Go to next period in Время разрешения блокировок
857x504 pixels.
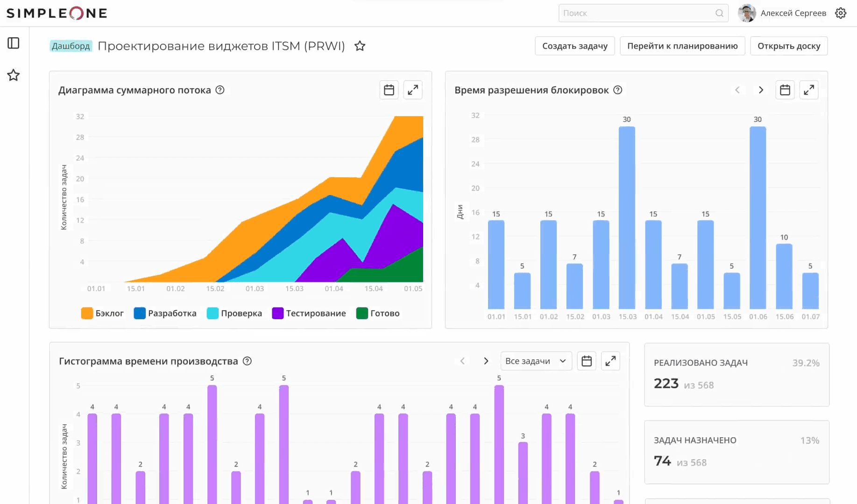click(761, 90)
